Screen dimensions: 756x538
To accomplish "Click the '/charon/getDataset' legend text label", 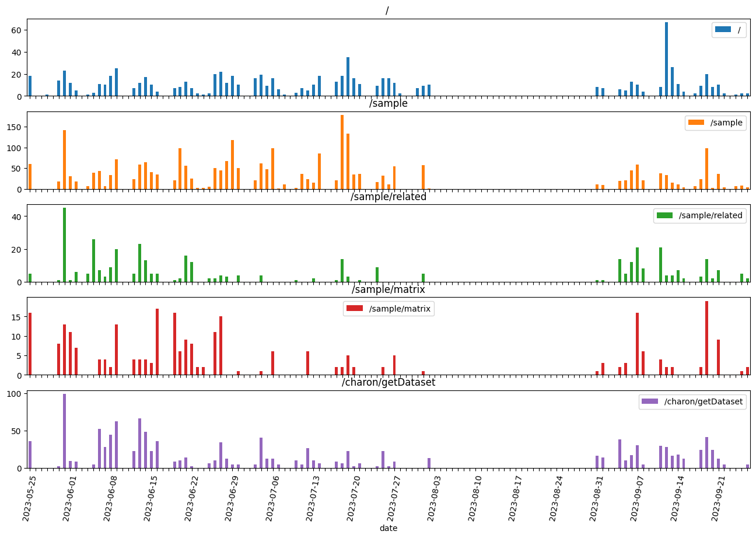I will pos(703,401).
